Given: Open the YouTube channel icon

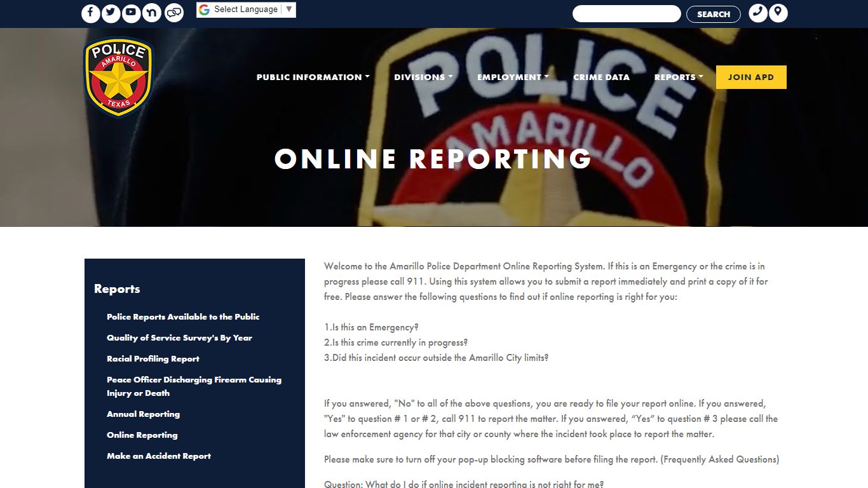Looking at the screenshot, I should pos(132,13).
